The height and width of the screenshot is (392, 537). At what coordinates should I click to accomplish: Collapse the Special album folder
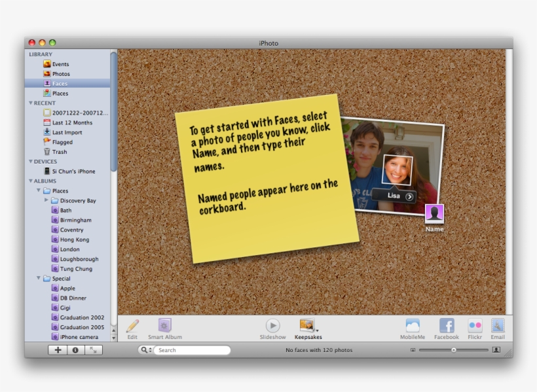point(39,278)
